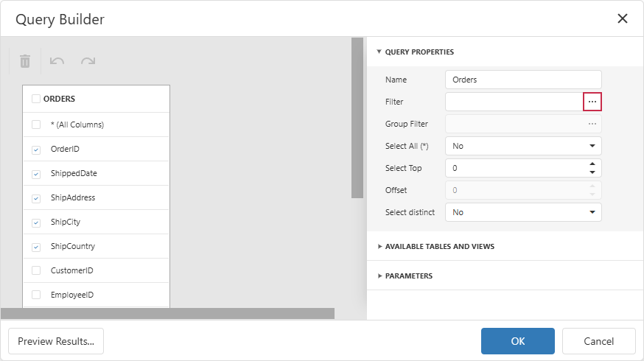This screenshot has width=644, height=361.
Task: Click the ShipCountry column name
Action: [x=73, y=246]
